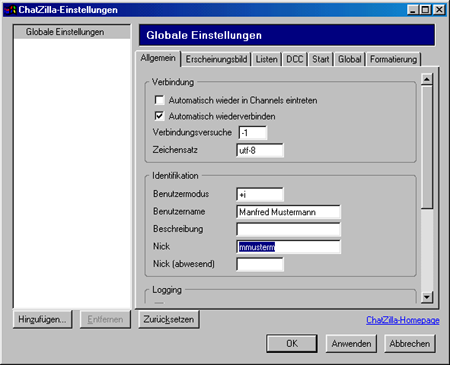This screenshot has height=365, width=450.
Task: Click the Globale Einstellungen blue header
Action: pyautogui.click(x=287, y=35)
